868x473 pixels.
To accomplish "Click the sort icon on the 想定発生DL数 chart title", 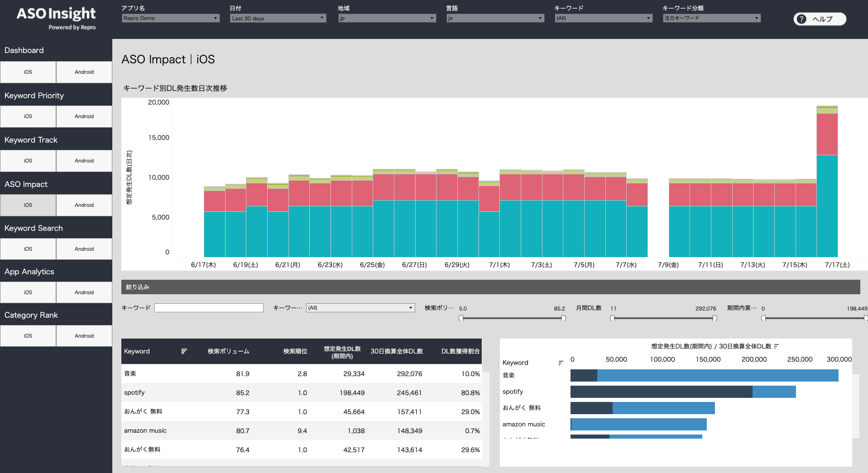I will click(x=777, y=346).
